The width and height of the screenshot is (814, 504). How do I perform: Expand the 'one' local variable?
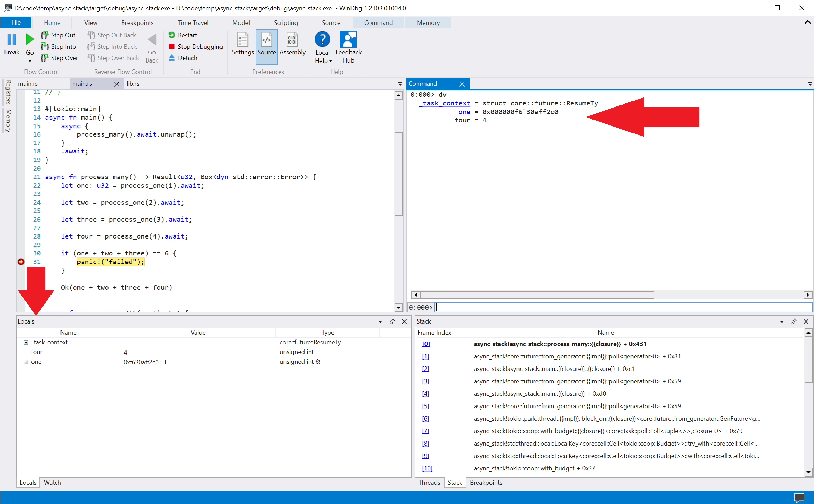click(x=26, y=362)
